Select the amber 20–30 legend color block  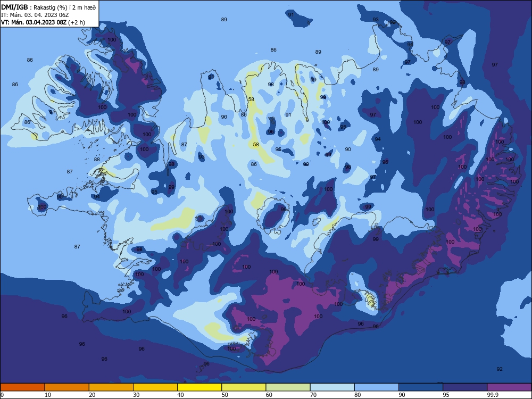point(111,387)
